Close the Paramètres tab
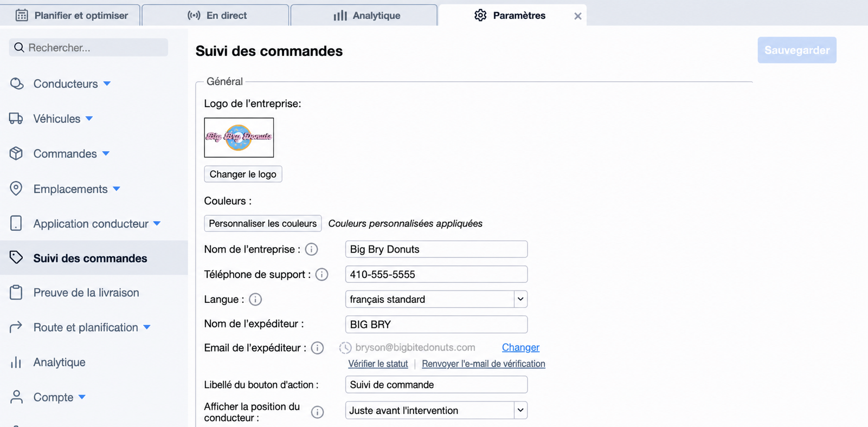The image size is (868, 427). (x=578, y=16)
